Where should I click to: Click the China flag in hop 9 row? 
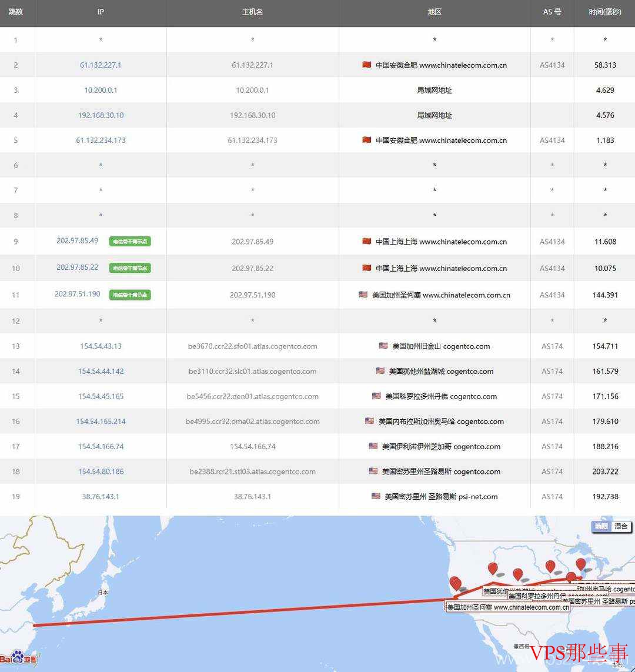point(366,241)
